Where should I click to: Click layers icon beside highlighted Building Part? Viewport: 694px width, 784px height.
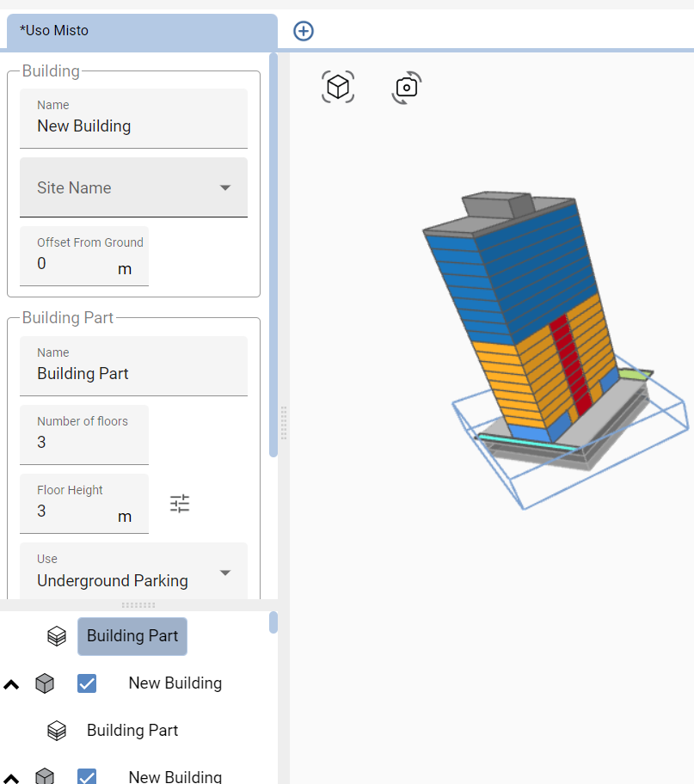tap(57, 636)
